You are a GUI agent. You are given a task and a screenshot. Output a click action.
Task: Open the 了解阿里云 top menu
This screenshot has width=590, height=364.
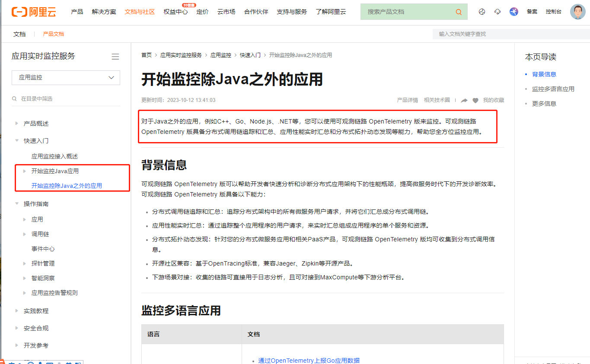[x=331, y=12]
